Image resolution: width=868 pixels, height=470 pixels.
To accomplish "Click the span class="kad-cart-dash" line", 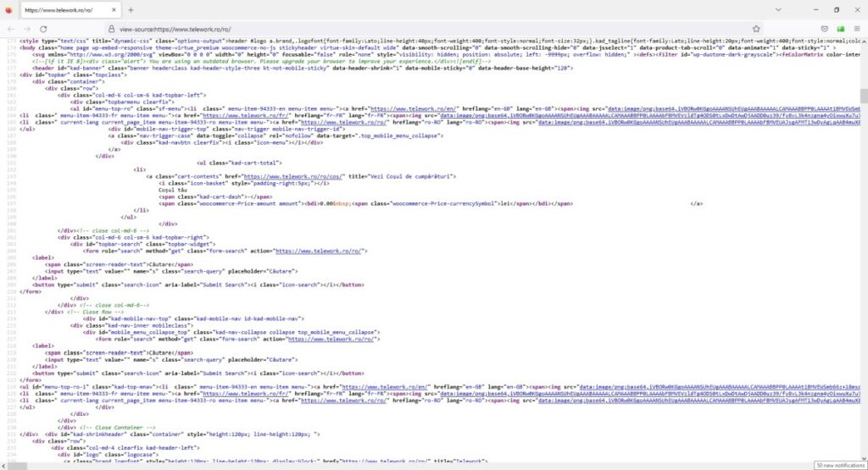I will (215, 196).
